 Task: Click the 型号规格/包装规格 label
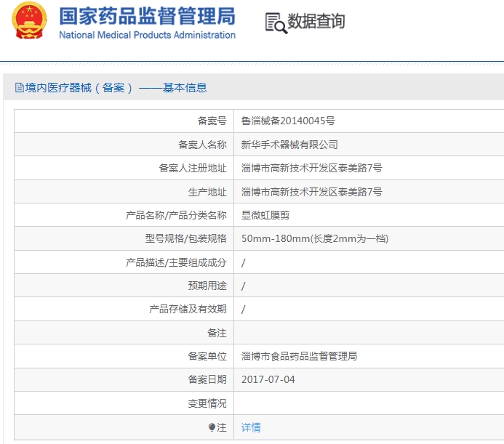pos(185,238)
